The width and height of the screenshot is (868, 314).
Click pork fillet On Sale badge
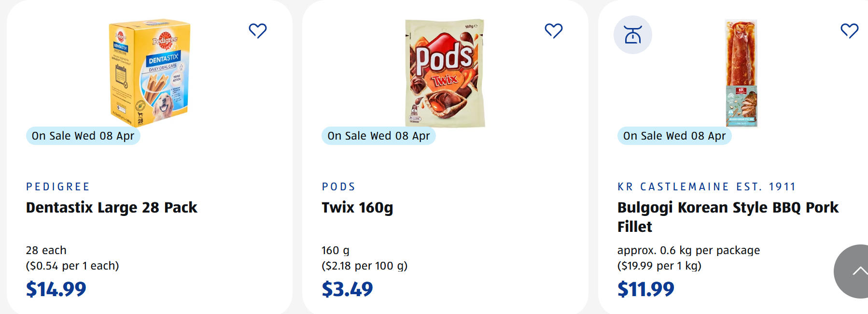pos(674,136)
